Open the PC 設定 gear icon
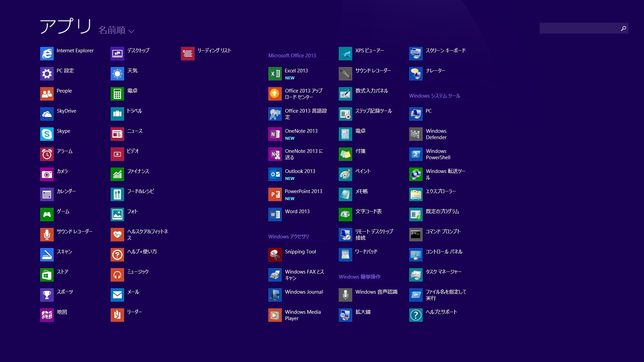 [x=47, y=74]
